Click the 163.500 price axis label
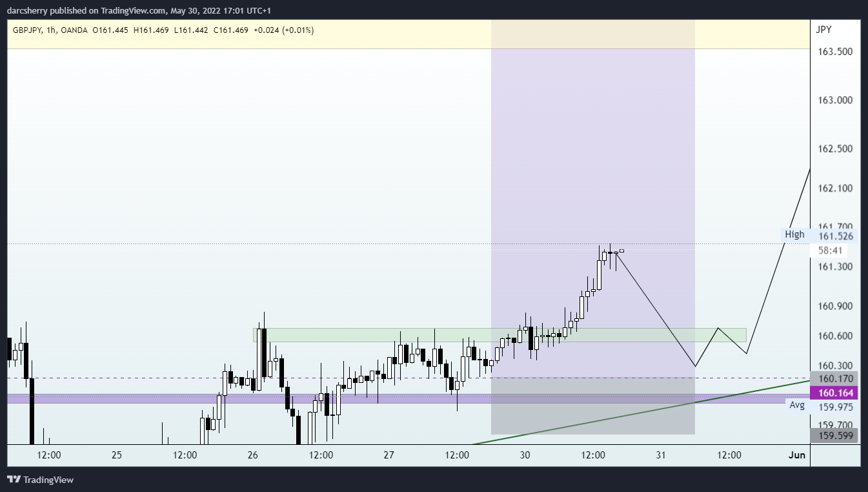868x492 pixels. [x=835, y=52]
